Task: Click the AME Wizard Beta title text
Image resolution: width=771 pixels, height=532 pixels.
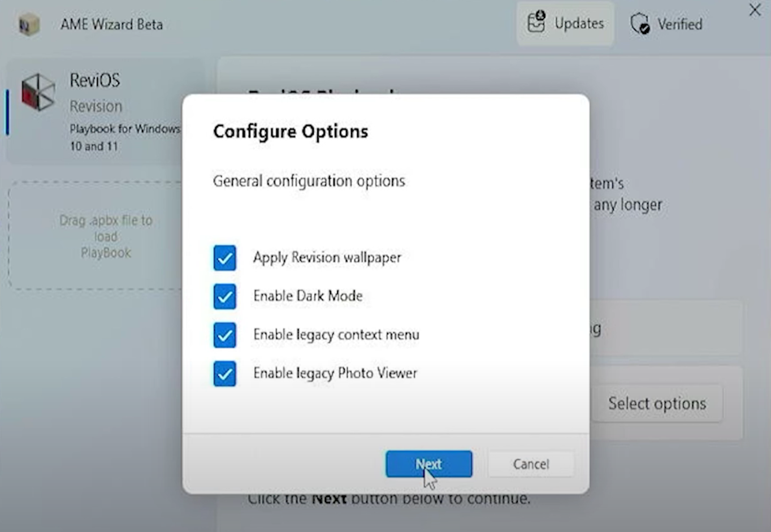Action: pyautogui.click(x=112, y=24)
